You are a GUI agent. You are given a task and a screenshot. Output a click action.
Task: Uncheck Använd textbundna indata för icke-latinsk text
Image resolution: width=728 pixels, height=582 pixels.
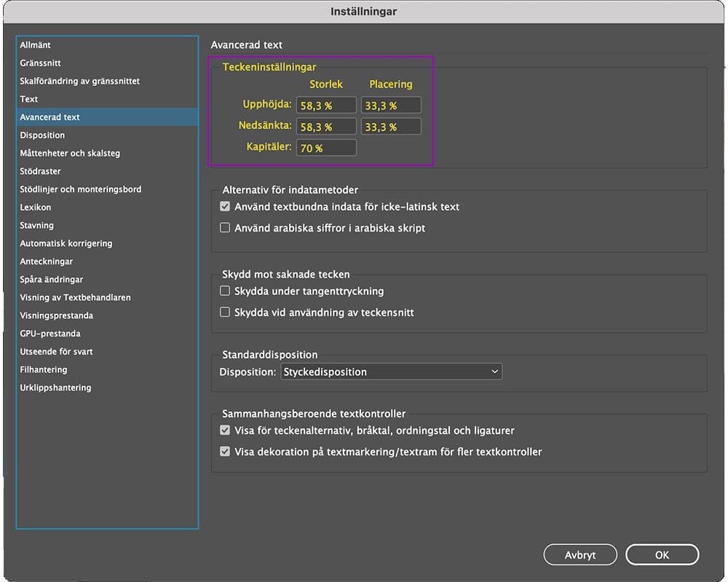pos(225,206)
